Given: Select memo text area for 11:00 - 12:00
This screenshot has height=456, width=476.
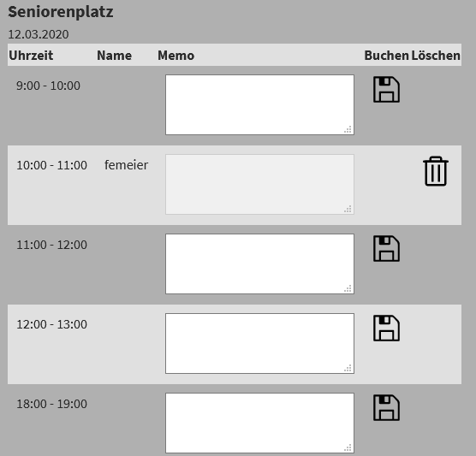Looking at the screenshot, I should [x=259, y=264].
